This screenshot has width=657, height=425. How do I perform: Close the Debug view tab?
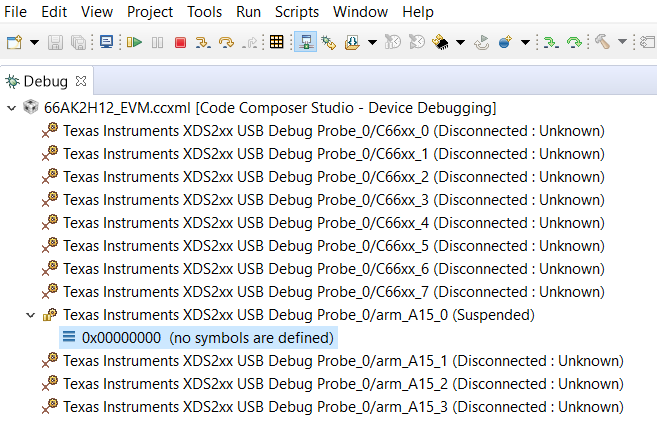coord(82,80)
